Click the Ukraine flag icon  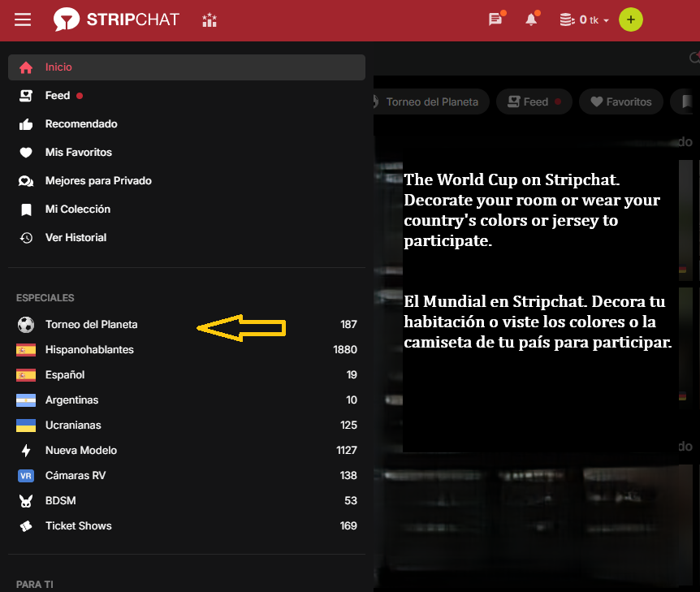pyautogui.click(x=26, y=426)
